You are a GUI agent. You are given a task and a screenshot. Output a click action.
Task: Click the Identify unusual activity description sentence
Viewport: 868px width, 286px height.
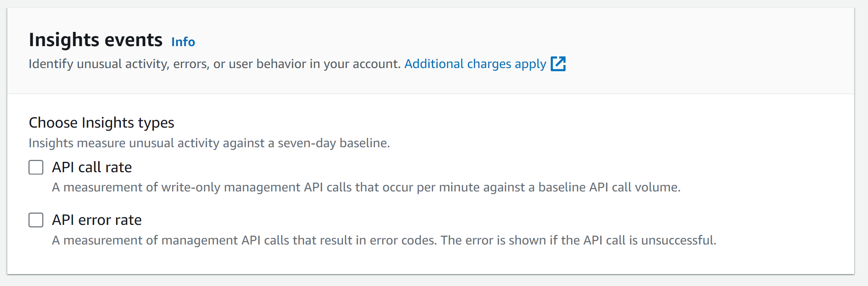(214, 64)
